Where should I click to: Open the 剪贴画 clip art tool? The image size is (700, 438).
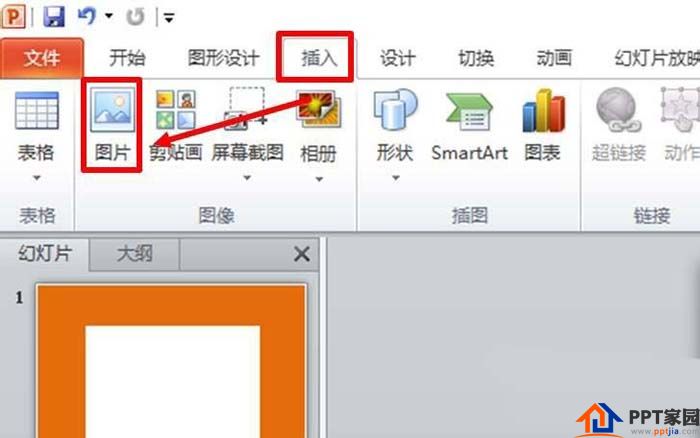[x=175, y=110]
